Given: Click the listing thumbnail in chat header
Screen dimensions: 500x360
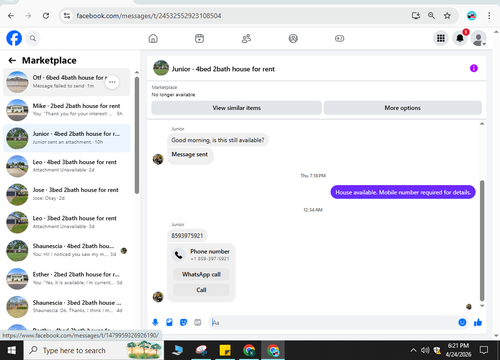Looking at the screenshot, I should tap(161, 68).
